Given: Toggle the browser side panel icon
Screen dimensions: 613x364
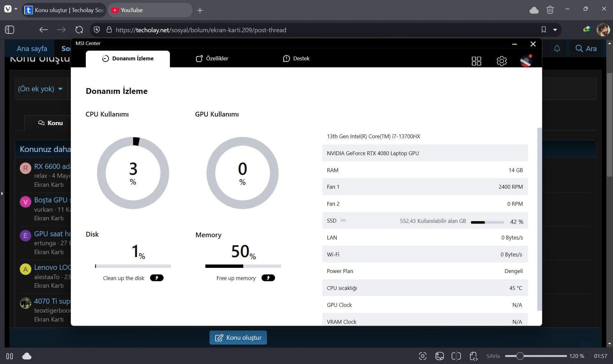Looking at the screenshot, I should 10,30.
